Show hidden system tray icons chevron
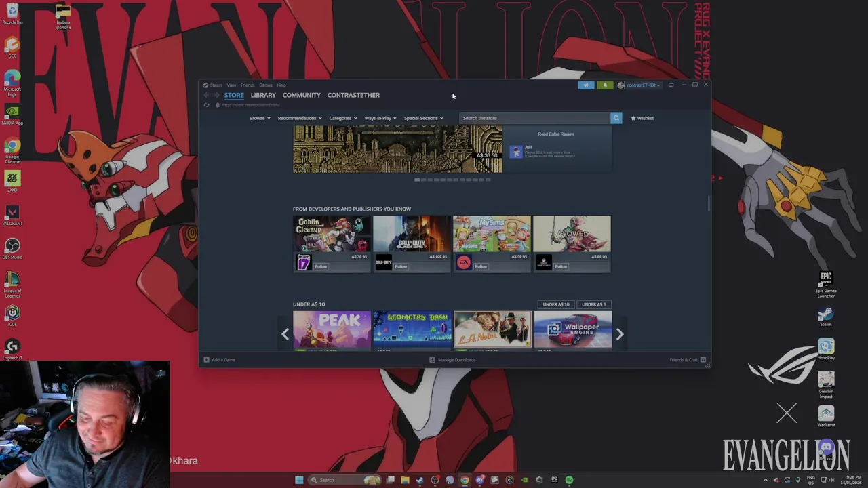Image resolution: width=868 pixels, height=488 pixels. 766,480
